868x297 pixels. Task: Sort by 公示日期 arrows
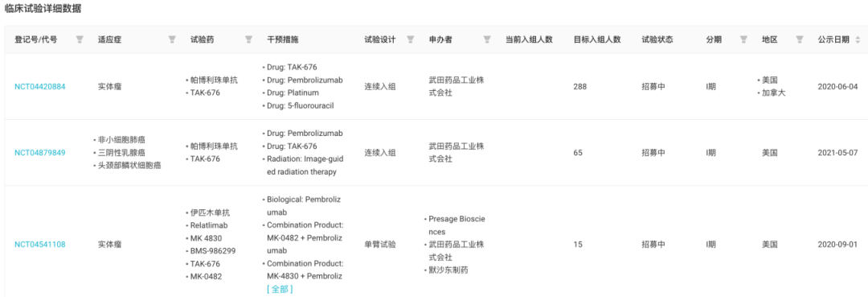tap(858, 40)
